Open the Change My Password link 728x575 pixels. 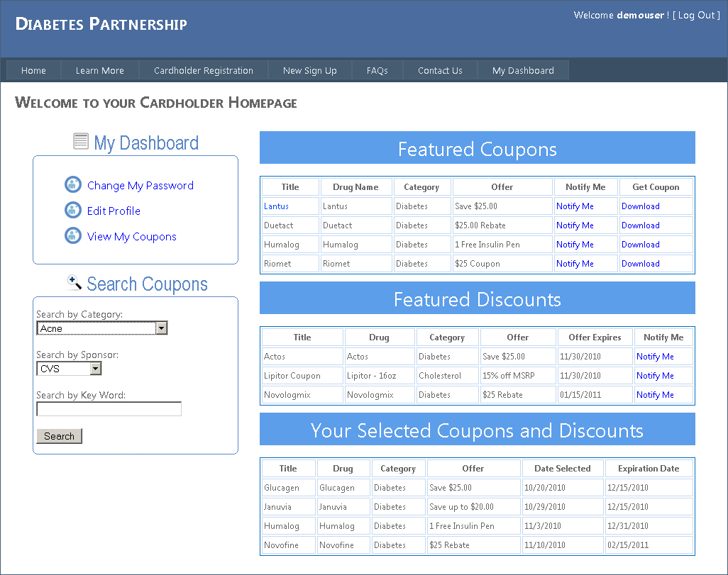pos(140,186)
